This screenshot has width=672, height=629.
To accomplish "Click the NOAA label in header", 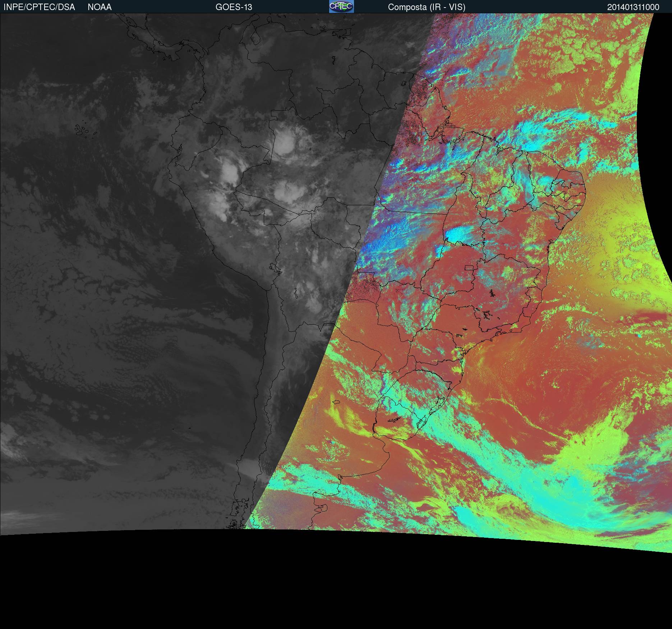I will pyautogui.click(x=100, y=7).
